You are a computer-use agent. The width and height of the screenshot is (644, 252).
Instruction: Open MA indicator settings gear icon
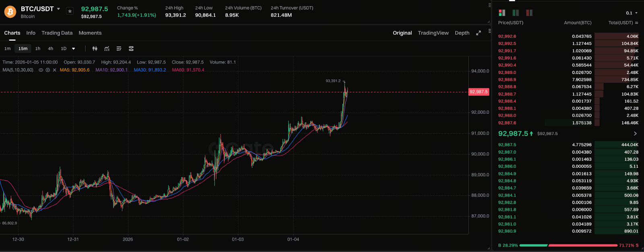[x=47, y=70]
